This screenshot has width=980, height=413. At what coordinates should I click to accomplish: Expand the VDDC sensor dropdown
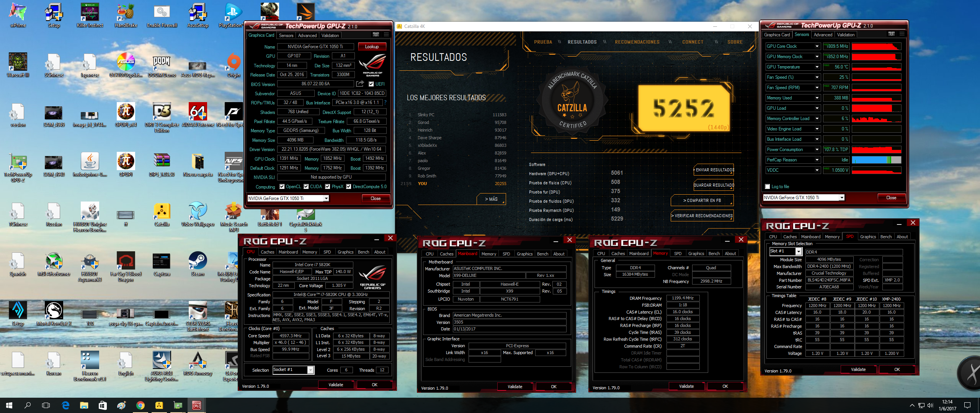817,170
